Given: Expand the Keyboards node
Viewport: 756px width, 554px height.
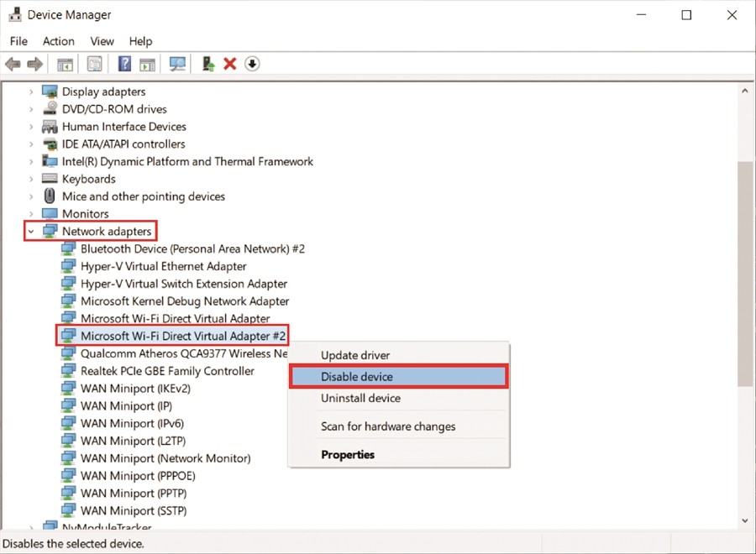Looking at the screenshot, I should click(31, 179).
